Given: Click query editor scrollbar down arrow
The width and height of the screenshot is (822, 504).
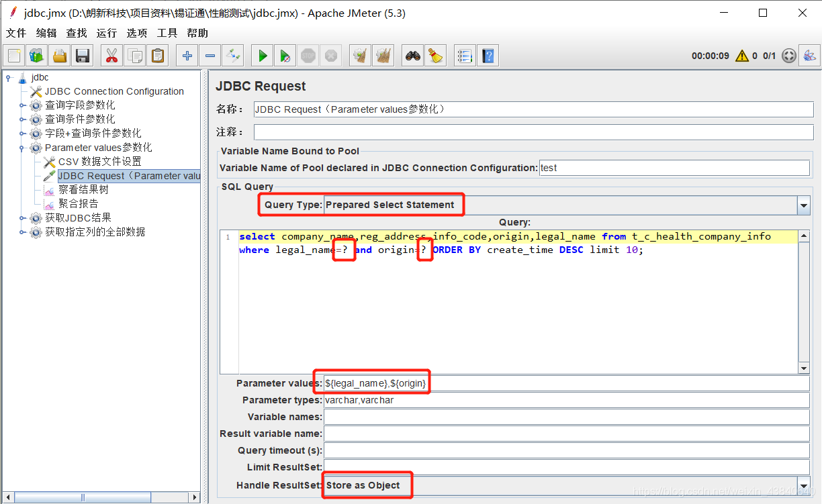Looking at the screenshot, I should pyautogui.click(x=804, y=368).
